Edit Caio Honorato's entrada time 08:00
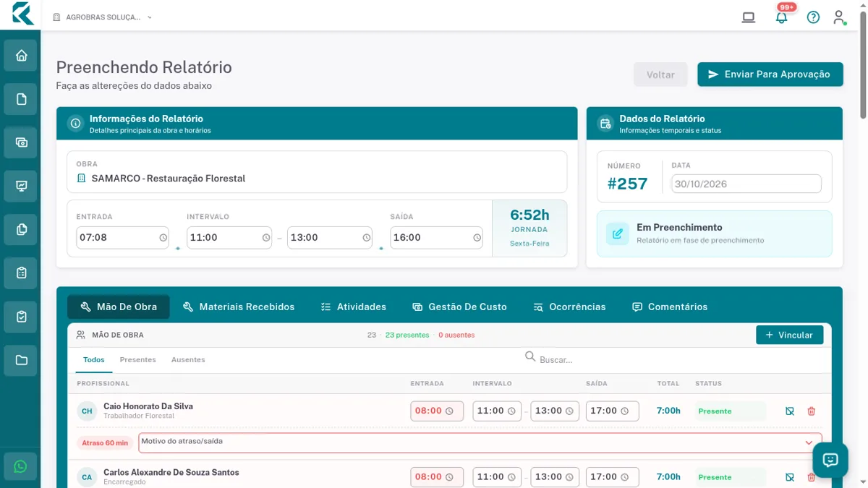The image size is (868, 488). point(437,411)
